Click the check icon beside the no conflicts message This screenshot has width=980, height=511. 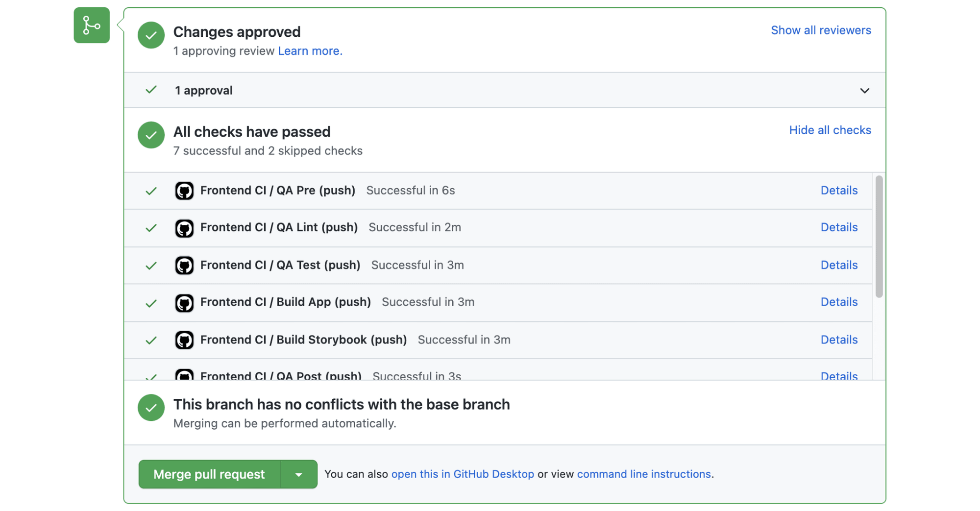pos(151,407)
